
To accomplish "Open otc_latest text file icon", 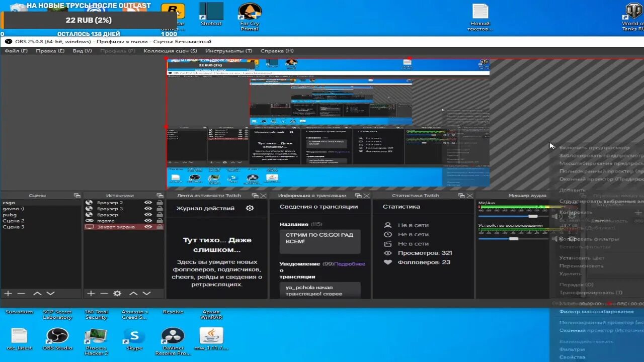I will pos(19,339).
